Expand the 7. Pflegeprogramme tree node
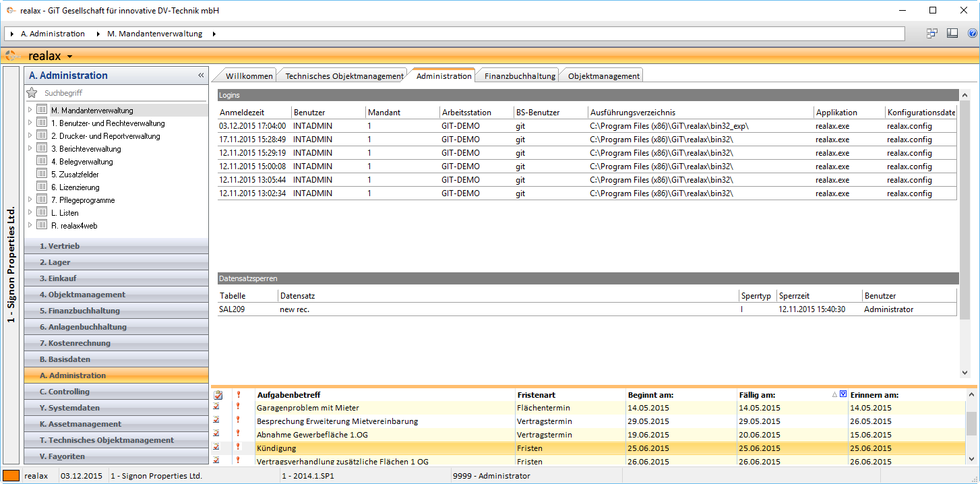Screen dimensions: 980x484 tap(30, 200)
